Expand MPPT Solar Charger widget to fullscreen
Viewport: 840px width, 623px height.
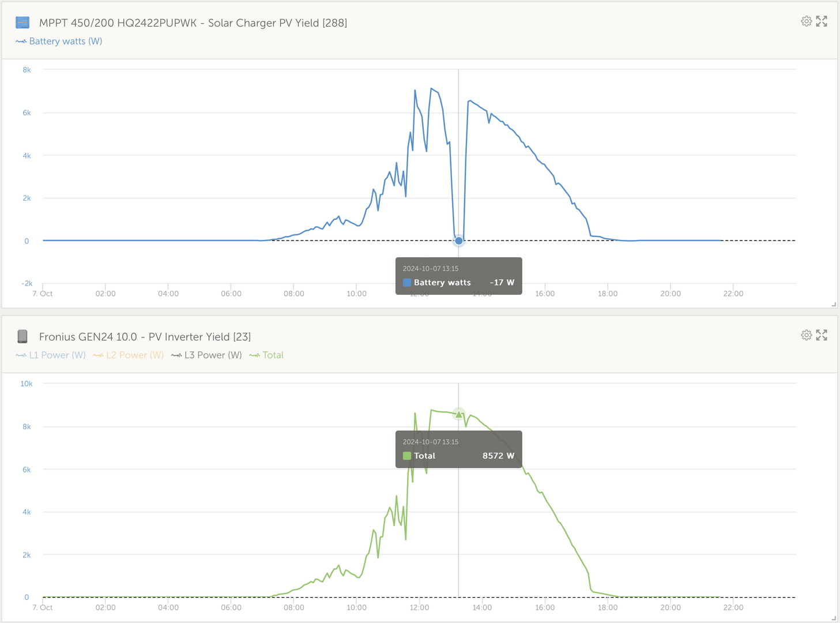(822, 21)
